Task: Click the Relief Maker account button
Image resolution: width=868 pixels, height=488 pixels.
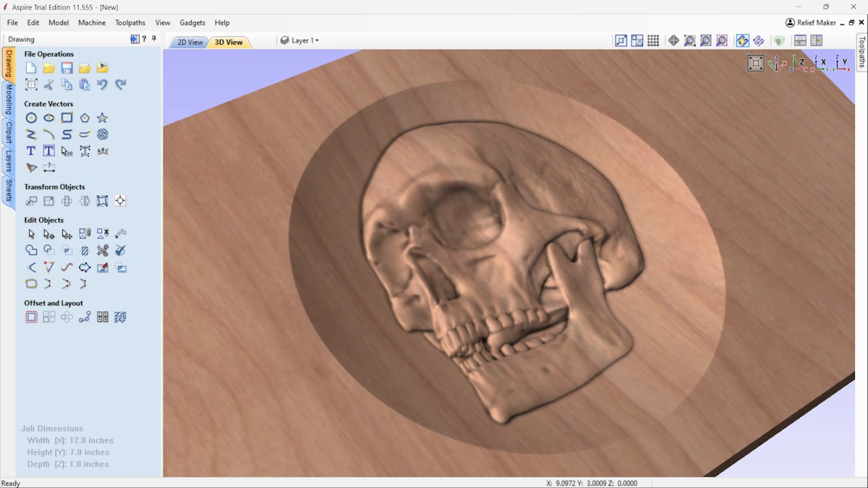Action: pyautogui.click(x=810, y=22)
